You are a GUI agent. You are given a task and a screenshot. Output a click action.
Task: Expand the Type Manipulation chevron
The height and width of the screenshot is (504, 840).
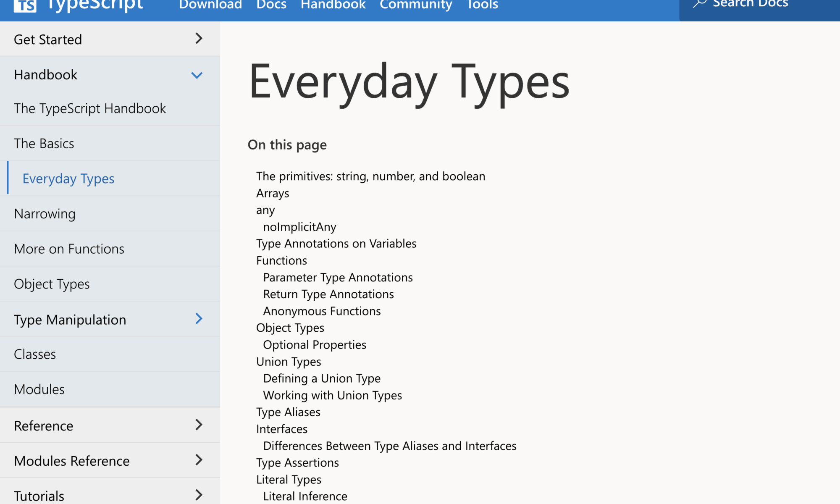(x=199, y=319)
